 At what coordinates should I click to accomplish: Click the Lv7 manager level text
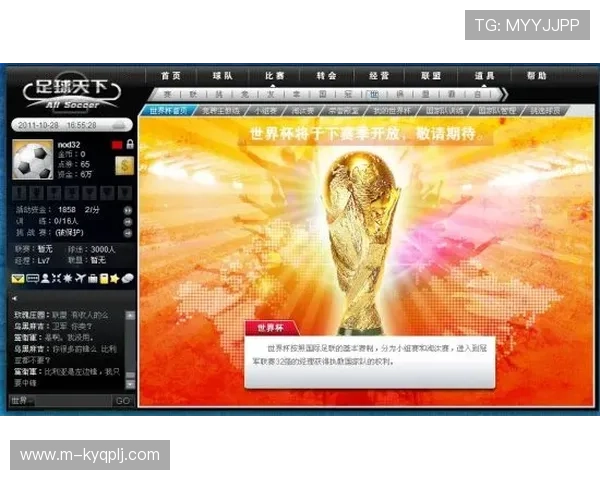pyautogui.click(x=43, y=260)
